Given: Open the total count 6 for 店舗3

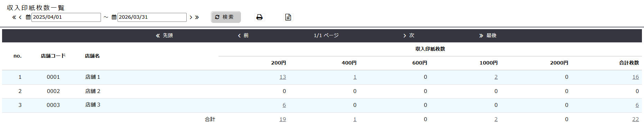Looking at the screenshot, I should (637, 105).
